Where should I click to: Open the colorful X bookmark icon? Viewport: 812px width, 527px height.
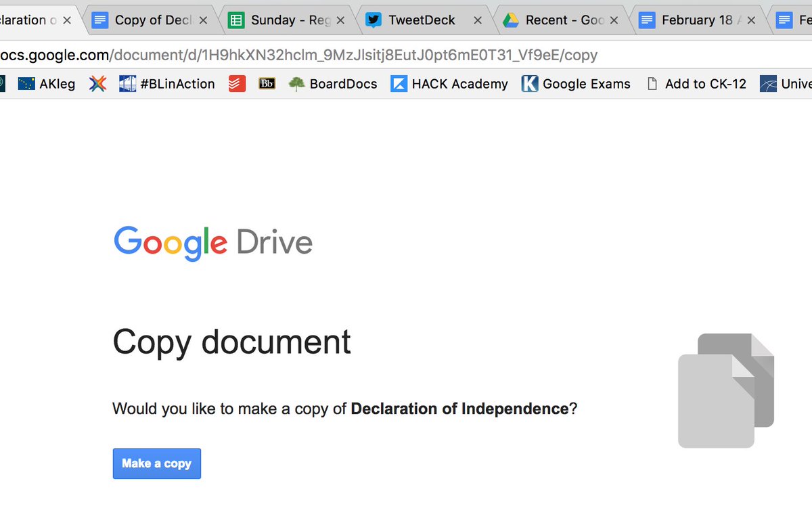[x=98, y=84]
